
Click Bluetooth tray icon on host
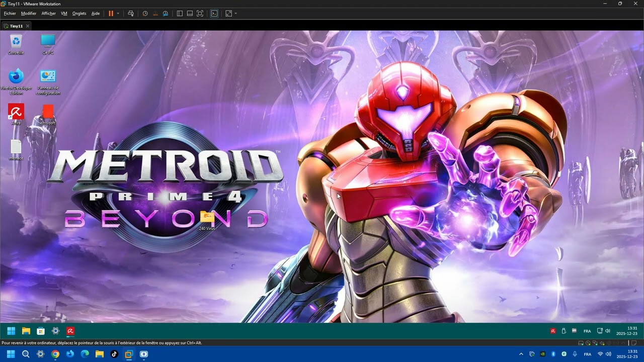pyautogui.click(x=553, y=354)
